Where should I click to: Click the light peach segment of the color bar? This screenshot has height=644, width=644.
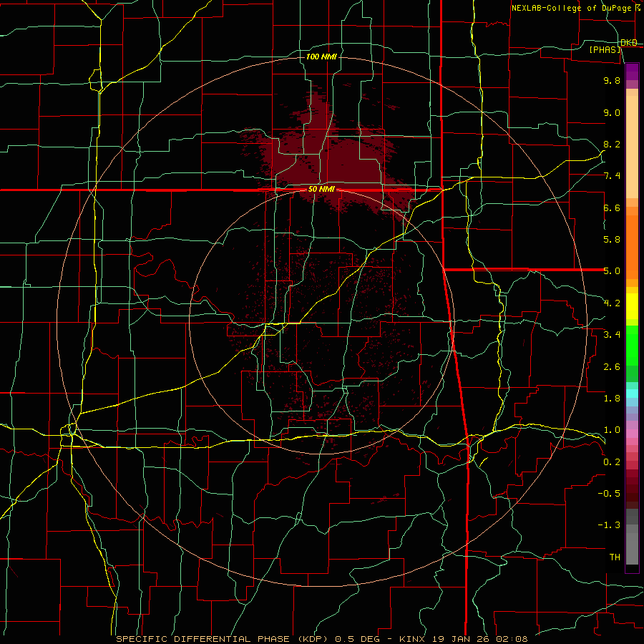pos(632,147)
